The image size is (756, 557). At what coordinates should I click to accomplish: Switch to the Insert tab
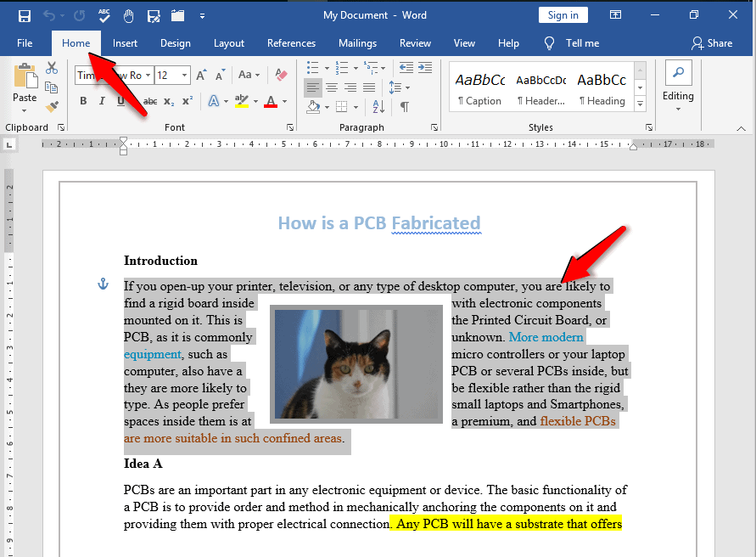click(x=125, y=43)
